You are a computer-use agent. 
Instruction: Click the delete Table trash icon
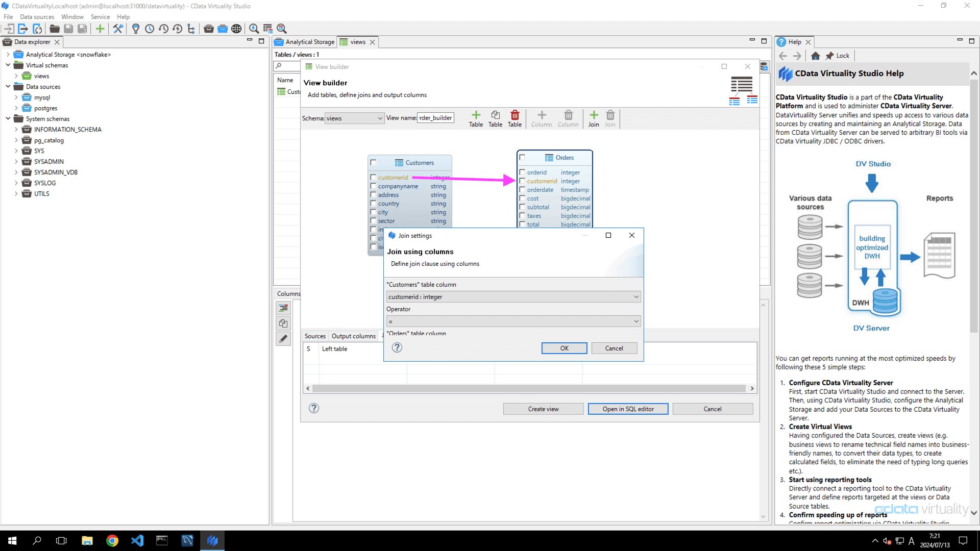[x=514, y=118]
